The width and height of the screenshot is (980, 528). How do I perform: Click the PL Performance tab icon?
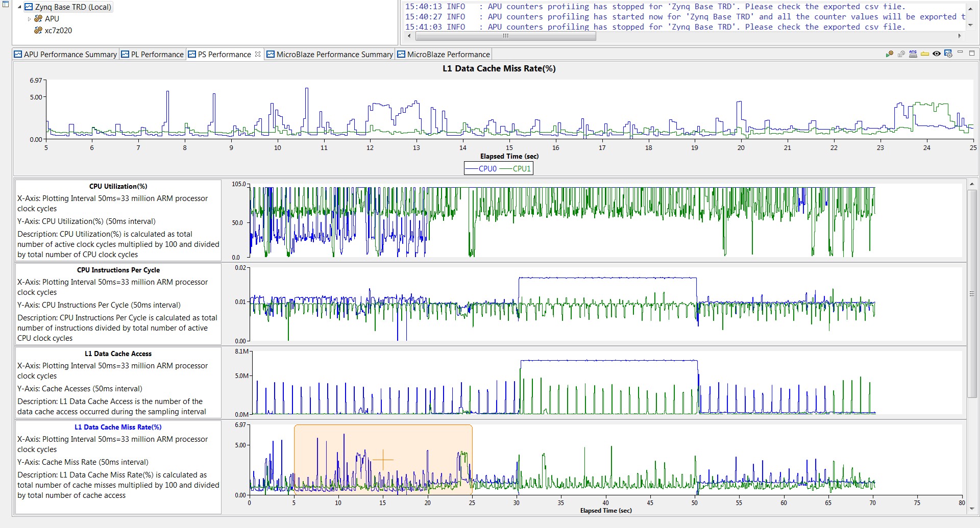point(125,54)
